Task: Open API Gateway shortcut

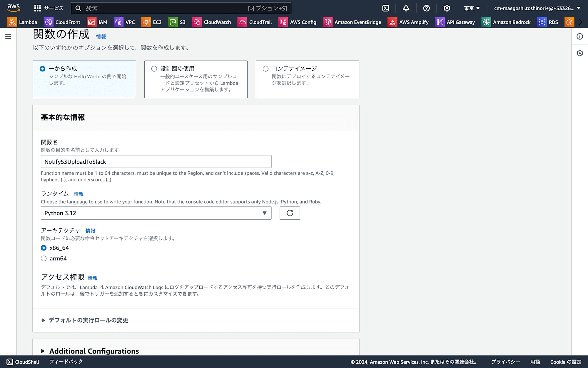Action: (x=455, y=22)
